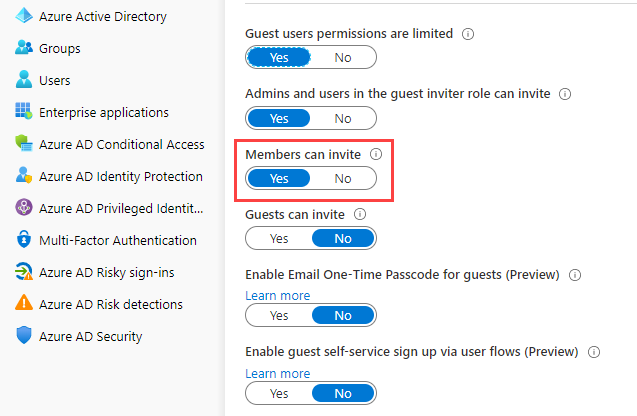Choose Yes for guest self-service sign up
This screenshot has height=416, width=637.
279,394
